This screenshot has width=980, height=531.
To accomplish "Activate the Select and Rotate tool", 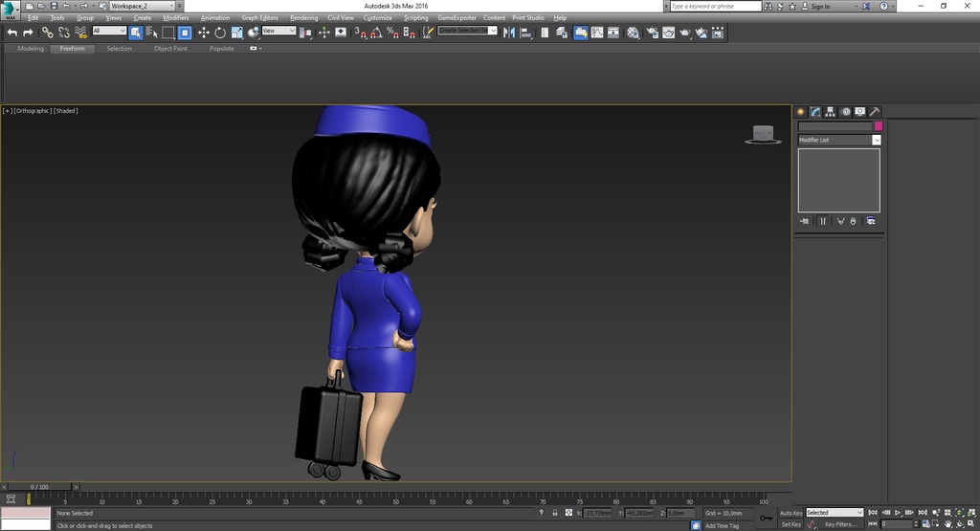I will click(x=220, y=33).
